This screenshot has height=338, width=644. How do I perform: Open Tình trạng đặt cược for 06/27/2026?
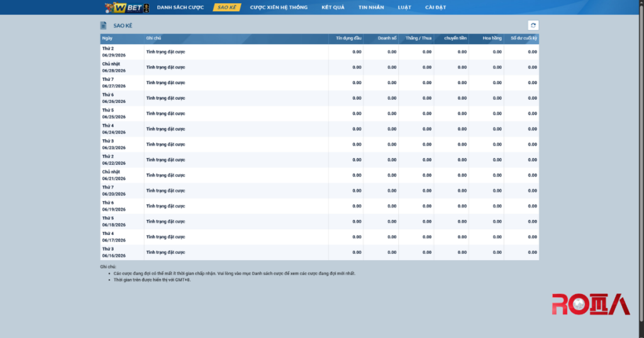tap(165, 83)
